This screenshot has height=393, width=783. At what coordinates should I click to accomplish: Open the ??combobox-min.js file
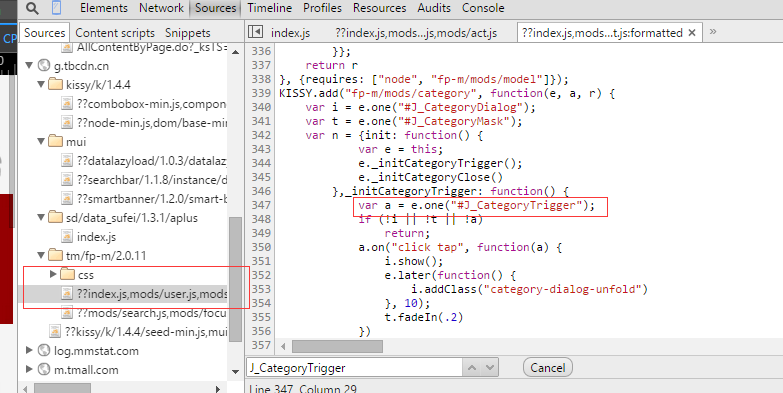[x=151, y=104]
